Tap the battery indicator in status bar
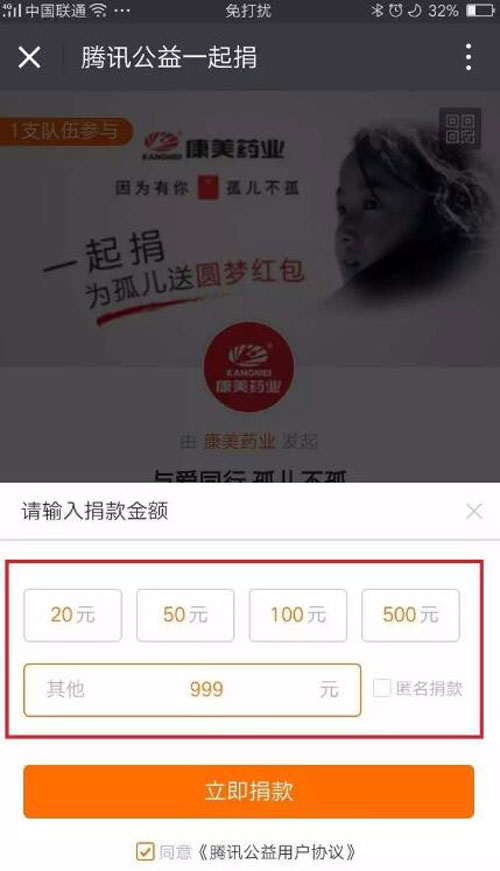The width and height of the screenshot is (500, 871). [481, 10]
